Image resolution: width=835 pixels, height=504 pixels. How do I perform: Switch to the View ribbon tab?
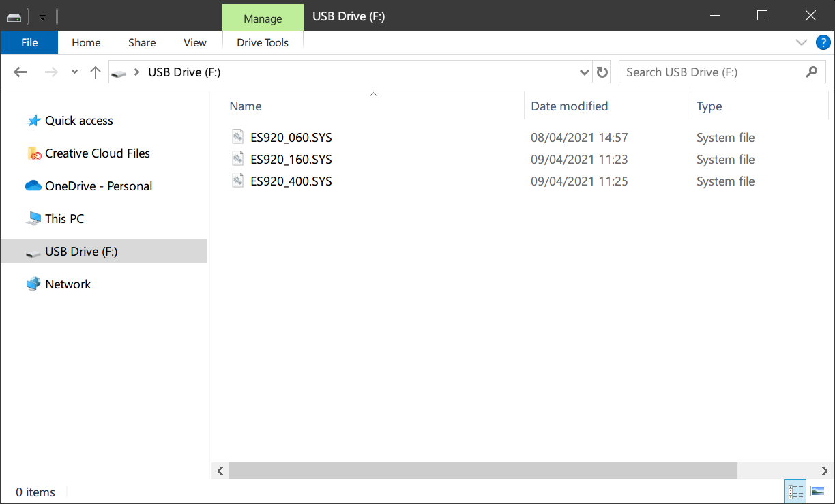click(194, 42)
